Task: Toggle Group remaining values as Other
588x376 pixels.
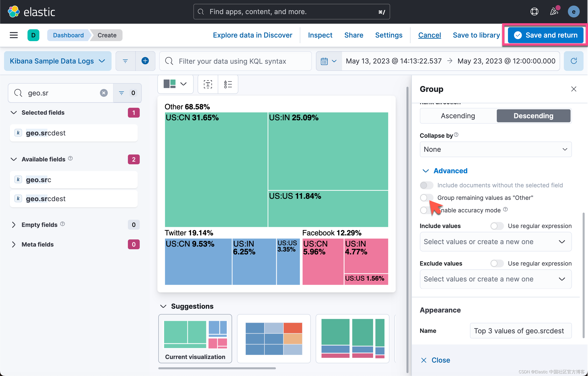Action: coord(426,198)
